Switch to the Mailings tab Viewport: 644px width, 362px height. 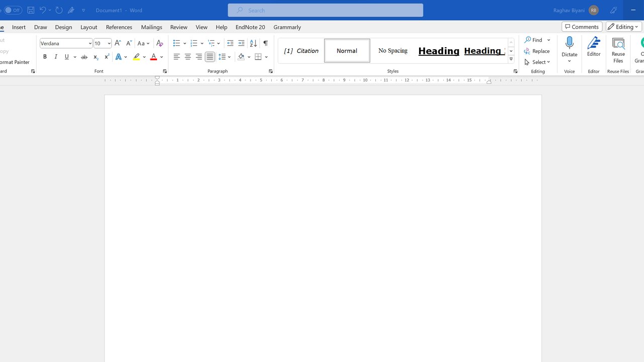click(151, 27)
